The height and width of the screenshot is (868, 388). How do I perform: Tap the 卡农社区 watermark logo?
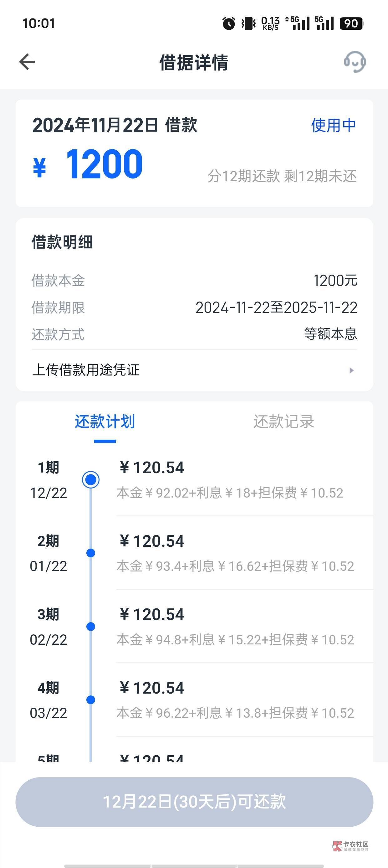pyautogui.click(x=350, y=845)
